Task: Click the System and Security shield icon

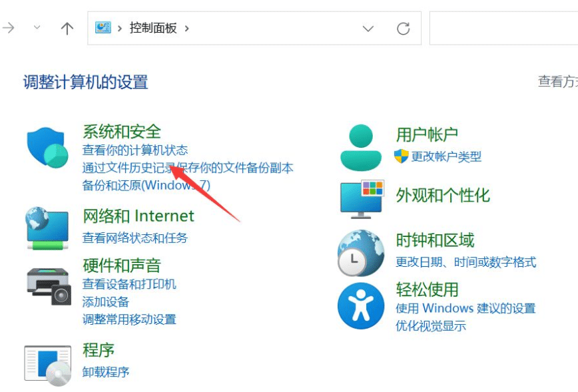Action: [47, 146]
